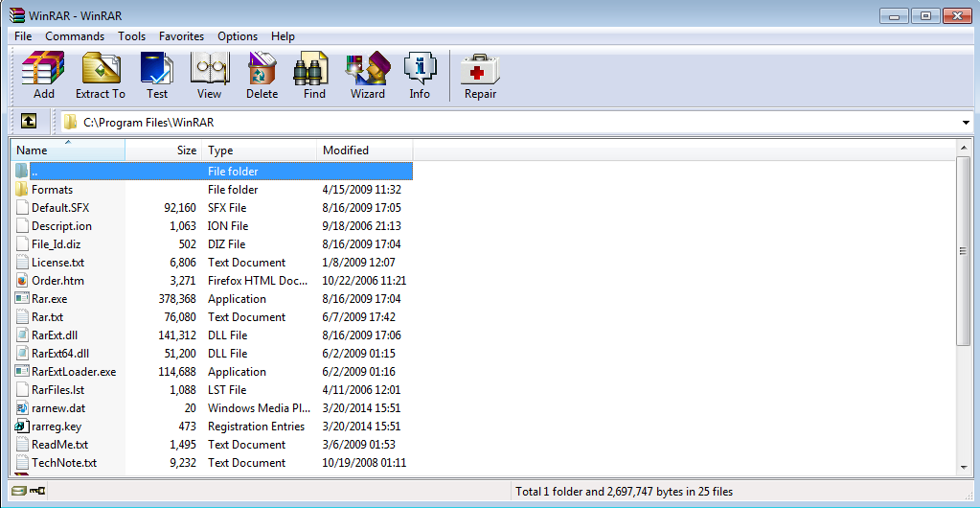This screenshot has width=980, height=508.
Task: Click the RarExtLoader.exe application icon
Action: [22, 372]
